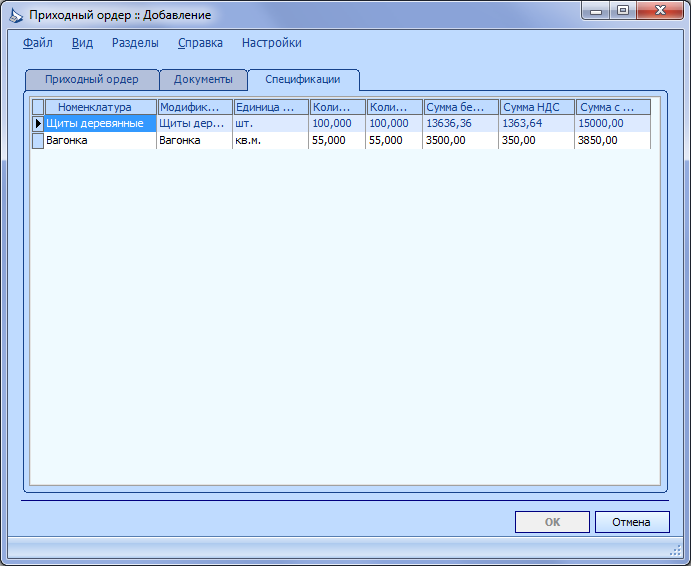
Task: Click the application icon in title bar
Action: point(16,15)
